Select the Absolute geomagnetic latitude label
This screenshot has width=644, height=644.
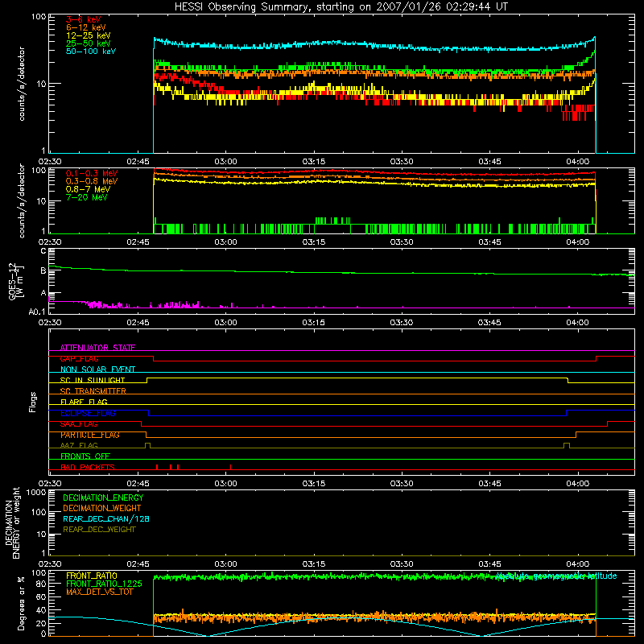(556, 576)
